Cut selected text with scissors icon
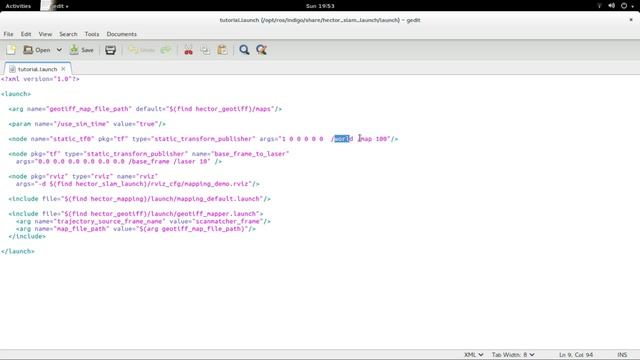Screen dimensions: 640x360 tap(188, 50)
